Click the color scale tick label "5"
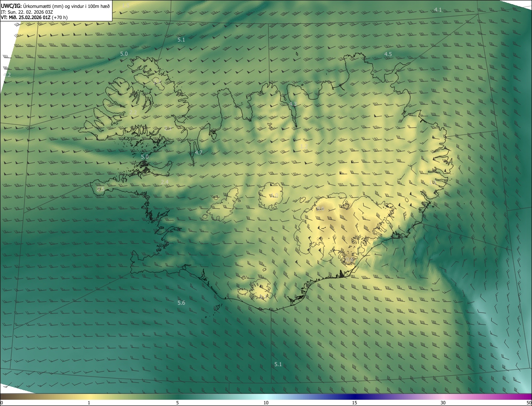532x406 pixels. [177, 403]
